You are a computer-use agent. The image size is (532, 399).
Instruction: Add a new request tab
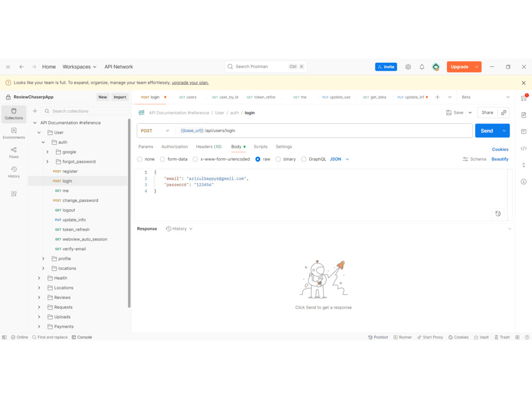click(437, 97)
